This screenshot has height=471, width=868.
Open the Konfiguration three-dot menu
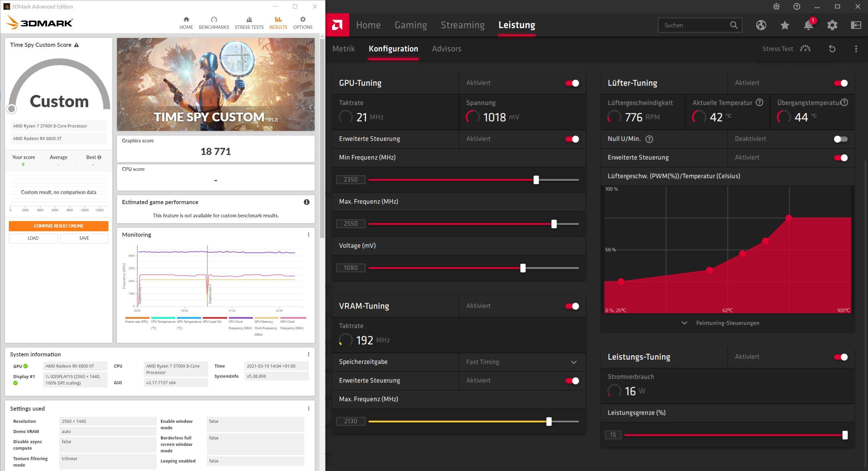click(856, 49)
